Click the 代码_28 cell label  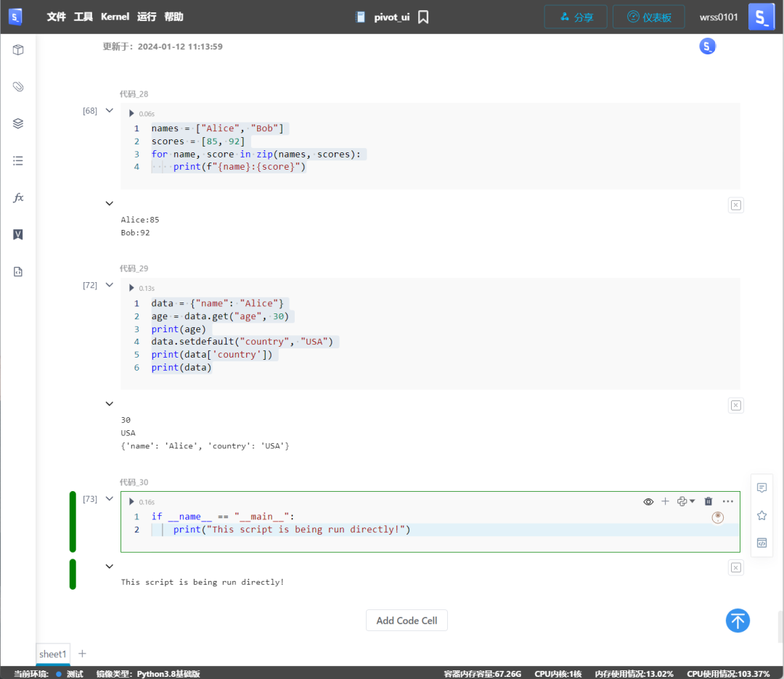(134, 94)
